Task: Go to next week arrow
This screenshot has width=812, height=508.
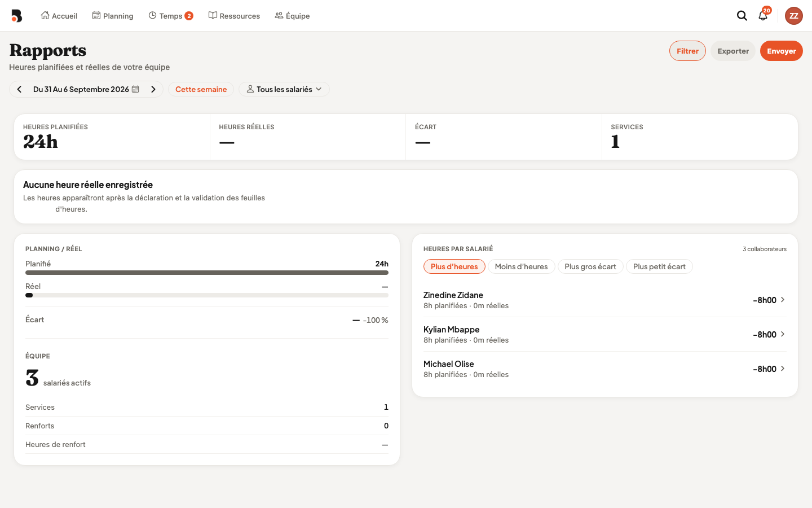Action: pyautogui.click(x=153, y=89)
